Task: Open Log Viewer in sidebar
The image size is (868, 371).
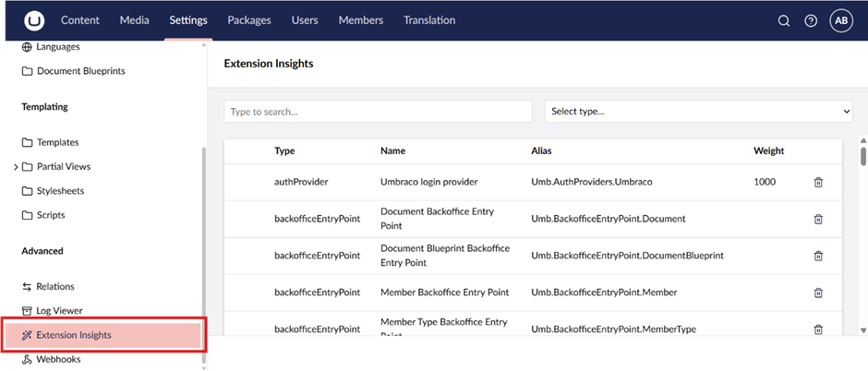Action: point(59,311)
